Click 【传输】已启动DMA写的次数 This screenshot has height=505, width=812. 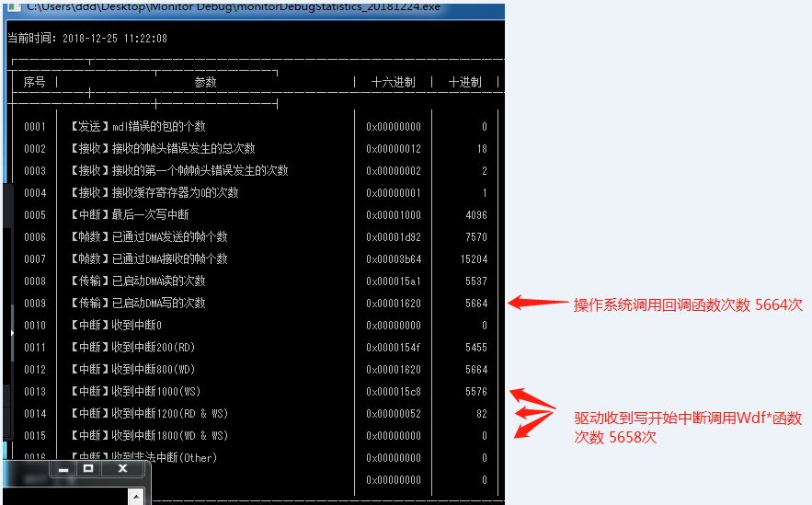click(x=138, y=303)
